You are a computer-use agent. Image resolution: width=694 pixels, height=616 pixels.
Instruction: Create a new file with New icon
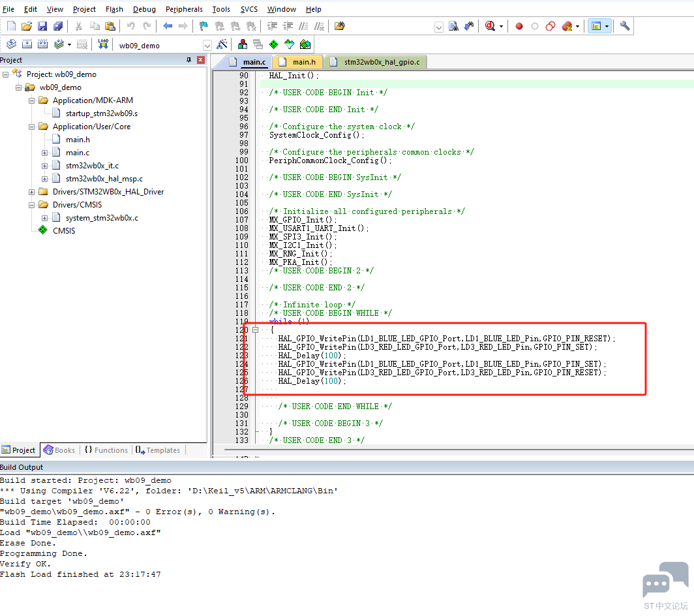12,26
